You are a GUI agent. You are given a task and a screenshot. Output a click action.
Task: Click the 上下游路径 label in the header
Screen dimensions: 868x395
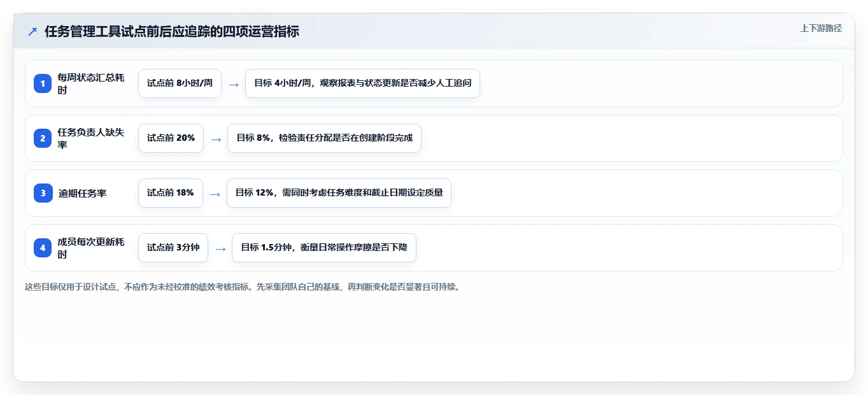click(x=821, y=28)
